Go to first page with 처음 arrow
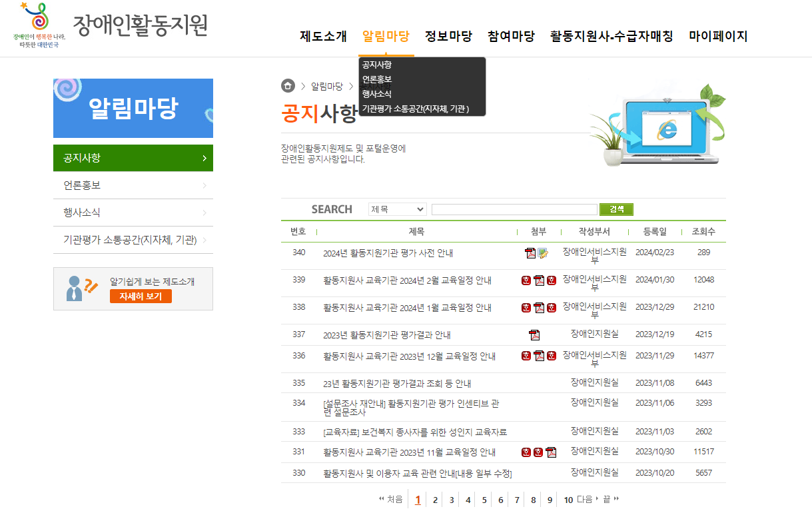Viewport: 812px width, 523px height. (x=390, y=500)
